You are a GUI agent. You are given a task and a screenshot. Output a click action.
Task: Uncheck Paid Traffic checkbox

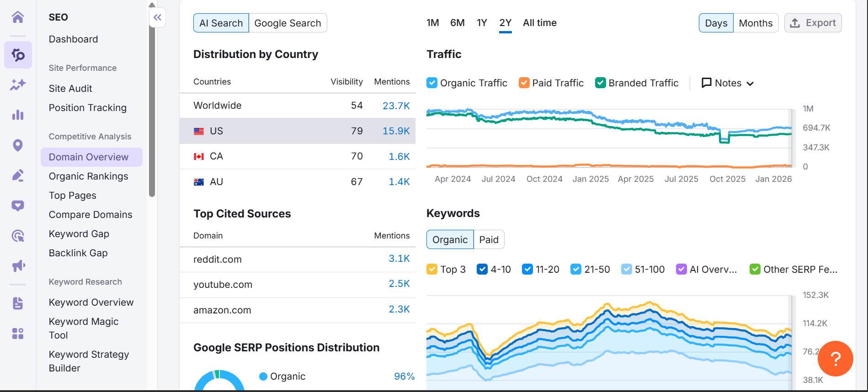point(524,83)
